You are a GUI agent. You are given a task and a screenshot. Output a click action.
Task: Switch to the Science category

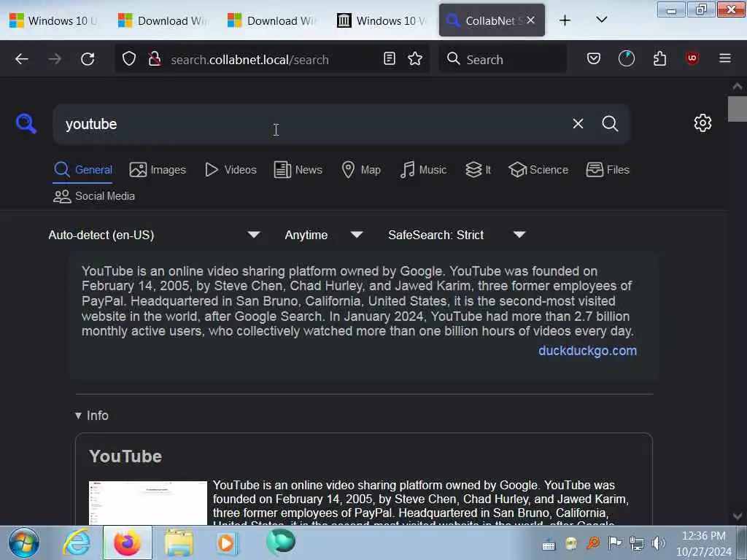[538, 170]
